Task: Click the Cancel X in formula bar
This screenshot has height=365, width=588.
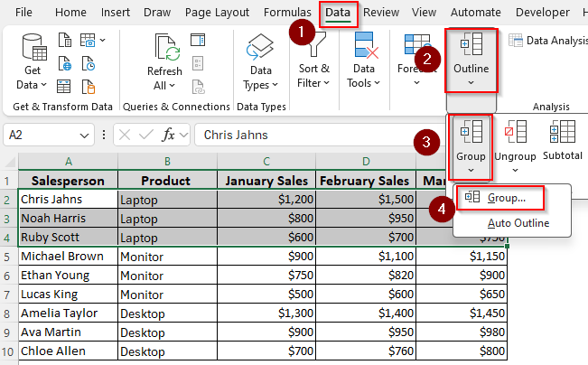Action: [125, 135]
